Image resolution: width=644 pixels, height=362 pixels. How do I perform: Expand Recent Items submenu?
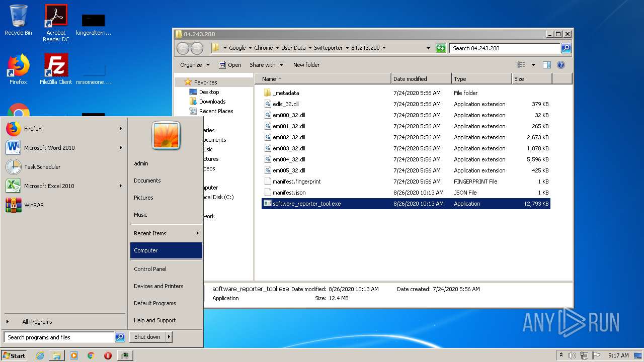[166, 233]
